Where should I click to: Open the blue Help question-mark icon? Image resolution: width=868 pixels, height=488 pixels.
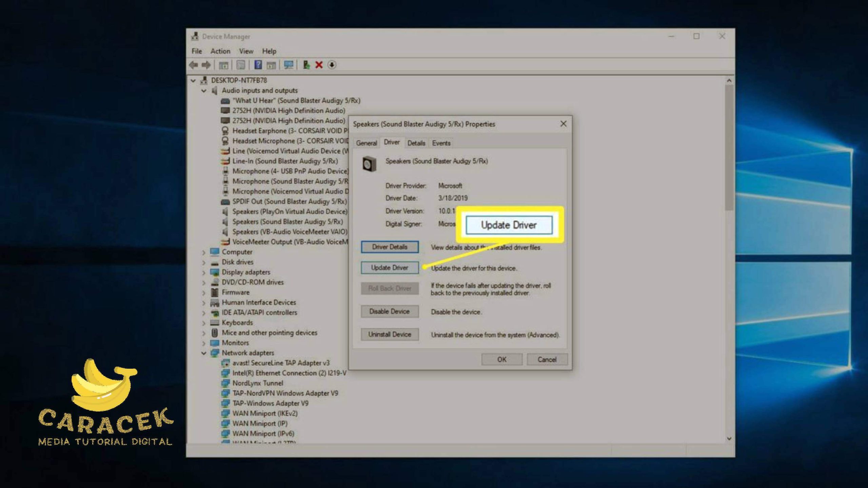258,65
